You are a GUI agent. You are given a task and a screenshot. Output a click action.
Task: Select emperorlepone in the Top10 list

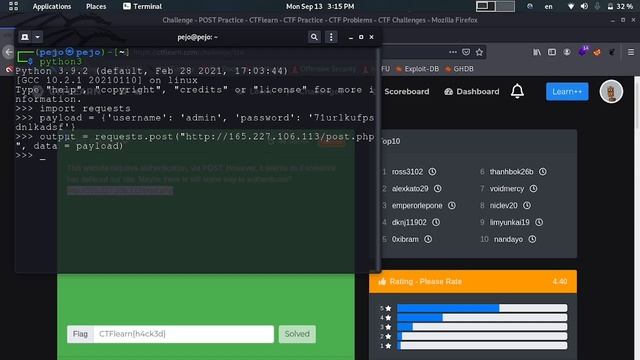click(417, 205)
